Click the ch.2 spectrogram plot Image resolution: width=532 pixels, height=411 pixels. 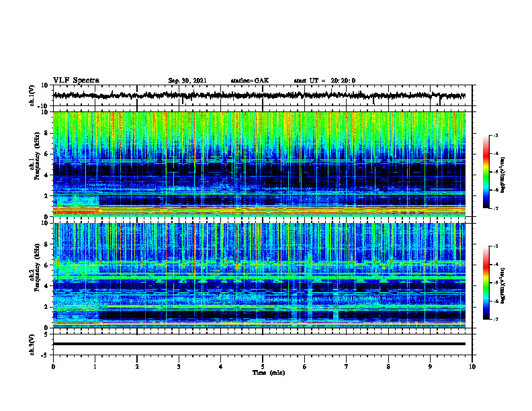click(259, 275)
